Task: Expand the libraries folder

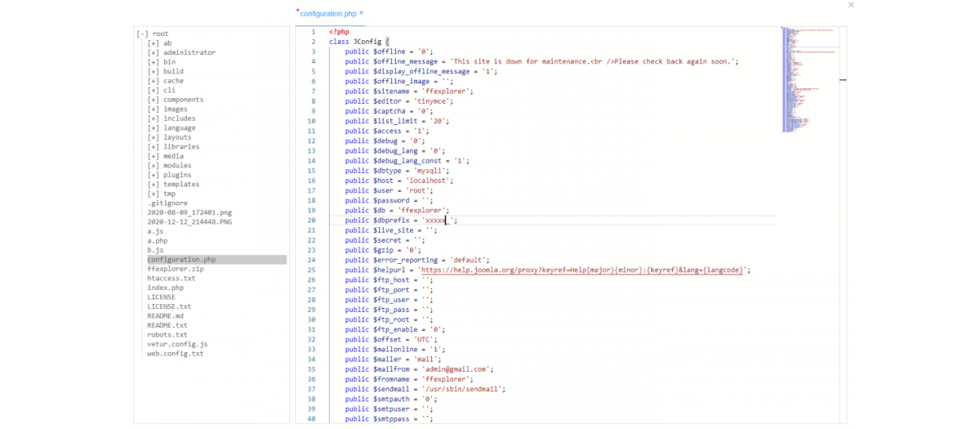Action: pyautogui.click(x=154, y=147)
